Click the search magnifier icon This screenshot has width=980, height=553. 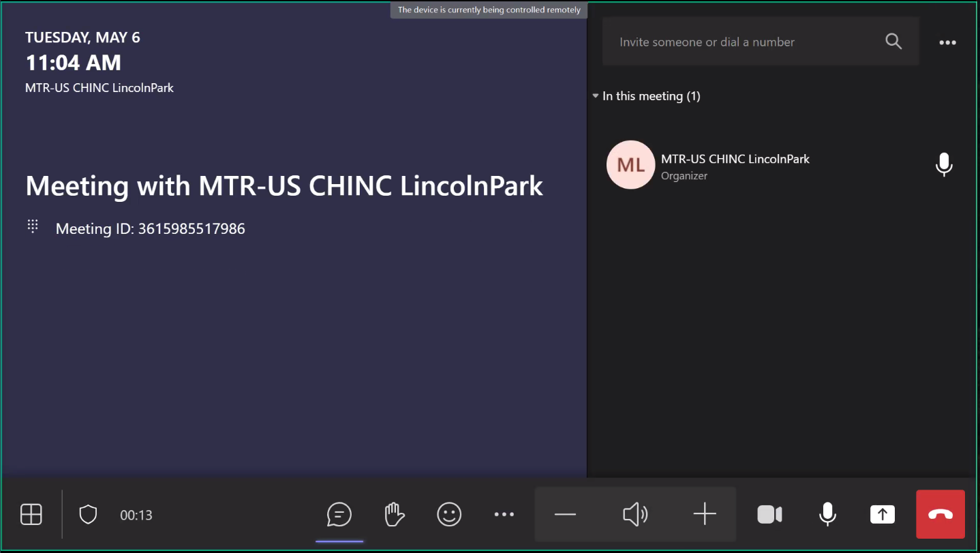tap(893, 42)
